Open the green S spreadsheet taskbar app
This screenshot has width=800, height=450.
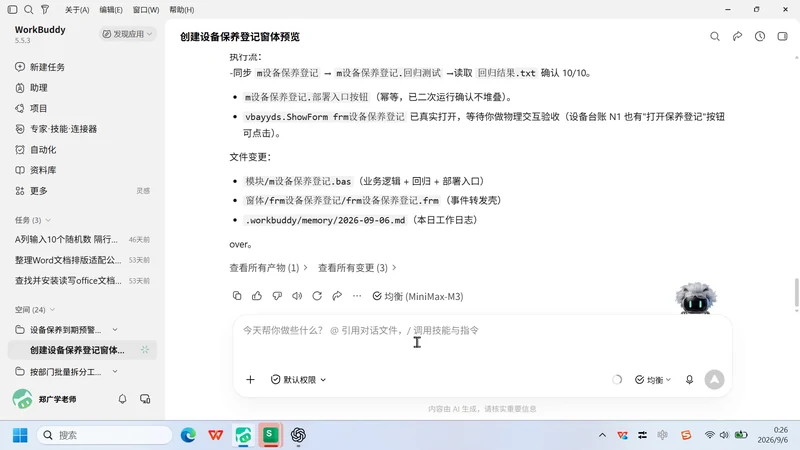(270, 435)
